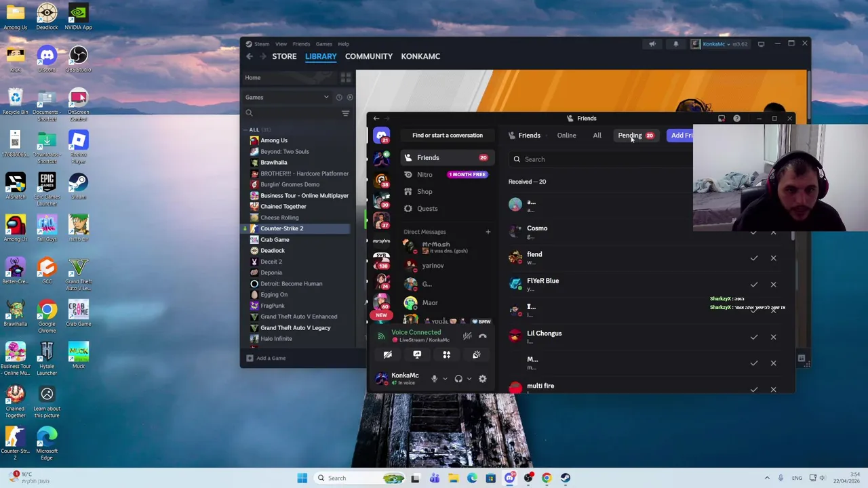Mute the Discord microphone

click(x=434, y=379)
